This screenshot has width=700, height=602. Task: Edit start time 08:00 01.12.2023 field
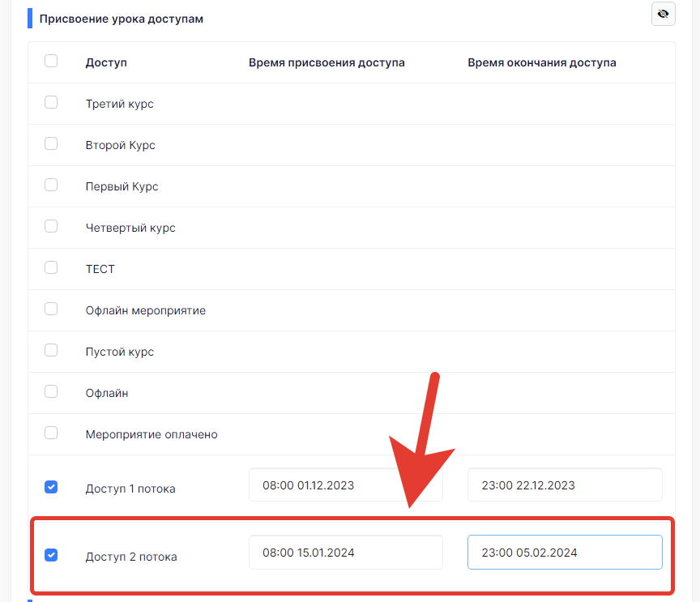[x=346, y=485]
